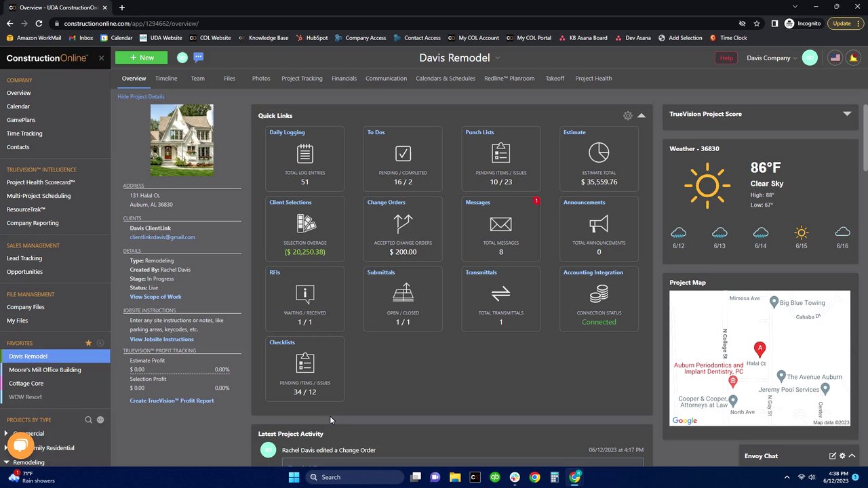This screenshot has width=868, height=488.
Task: Email clientlinkrdavis@gmail.com
Action: point(162,237)
